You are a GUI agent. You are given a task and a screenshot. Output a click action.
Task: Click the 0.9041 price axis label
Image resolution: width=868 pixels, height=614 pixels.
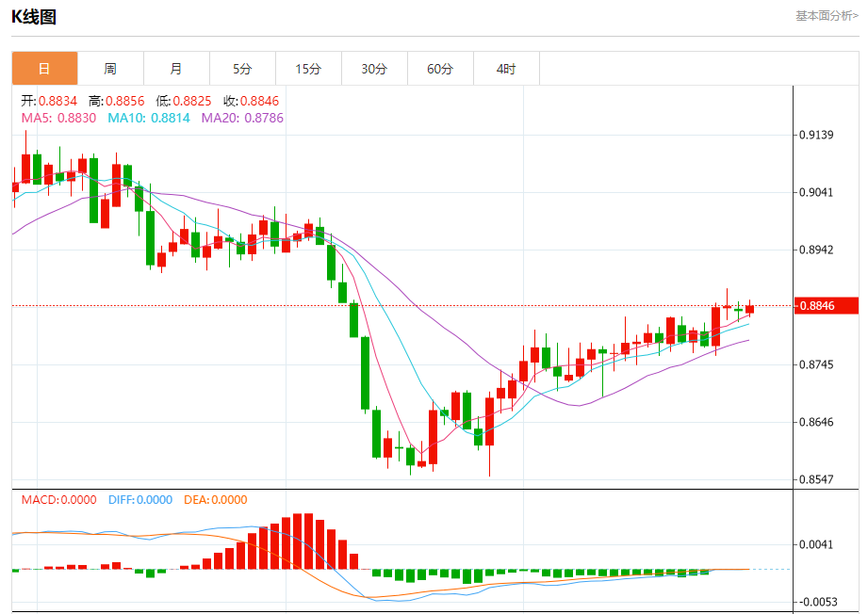click(816, 192)
